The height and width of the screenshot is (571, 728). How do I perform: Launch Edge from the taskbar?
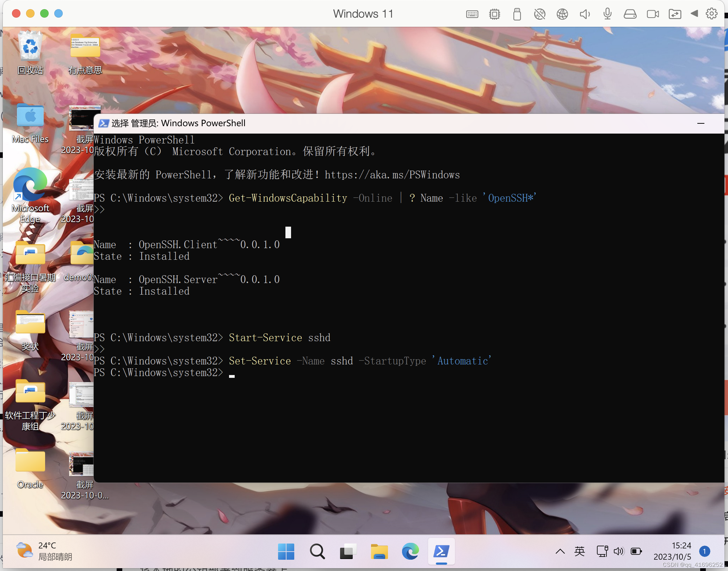click(x=410, y=552)
